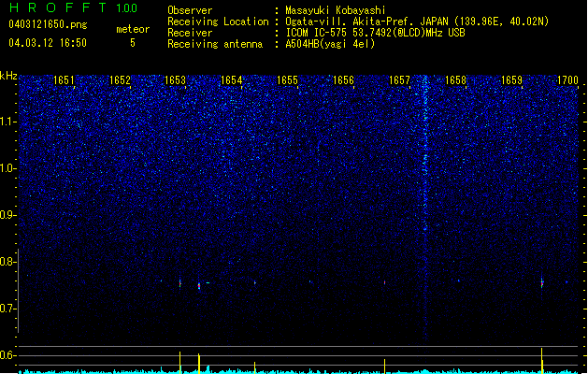Viewport: 588px width, 374px height.
Task: Click the HROFFT 1.0.0 title text
Action: pos(74,7)
